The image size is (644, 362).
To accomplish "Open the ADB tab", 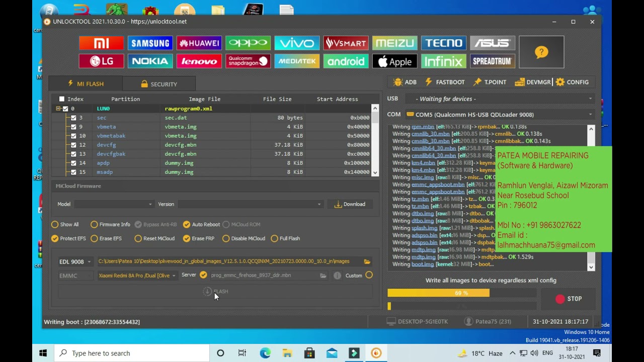I will [x=405, y=82].
